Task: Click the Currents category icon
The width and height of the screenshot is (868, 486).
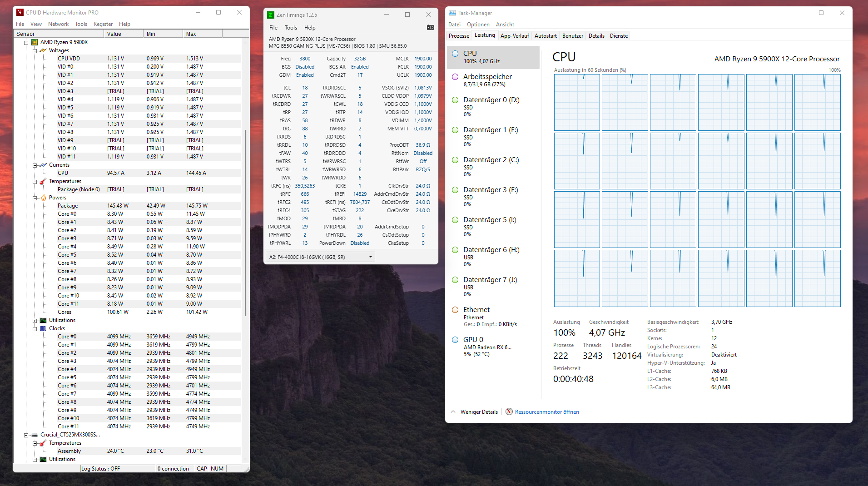Action: [43, 165]
